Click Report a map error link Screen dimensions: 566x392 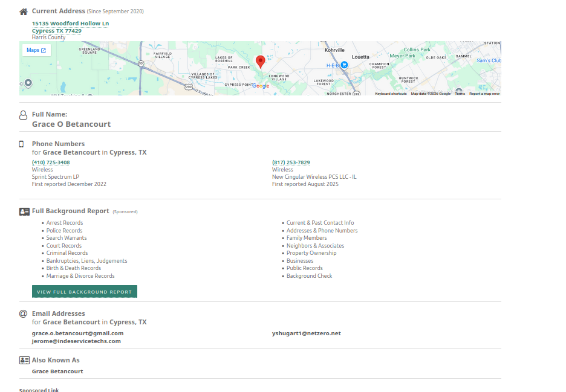pyautogui.click(x=484, y=94)
